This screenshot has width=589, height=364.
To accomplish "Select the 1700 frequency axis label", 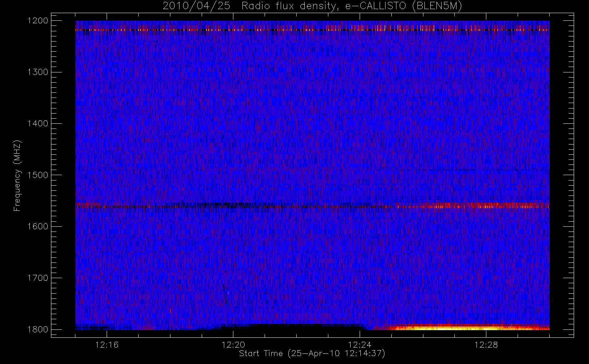I will click(x=38, y=278).
